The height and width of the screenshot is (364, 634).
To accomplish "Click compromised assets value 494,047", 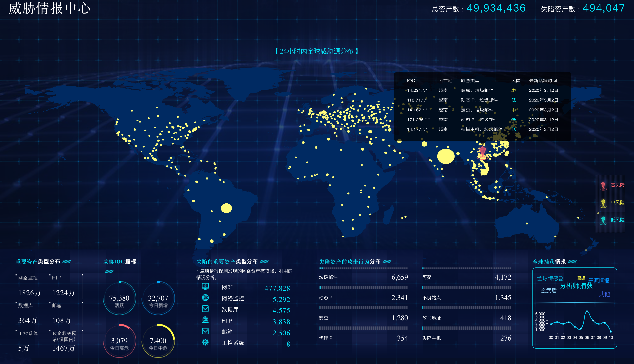I will [x=603, y=8].
